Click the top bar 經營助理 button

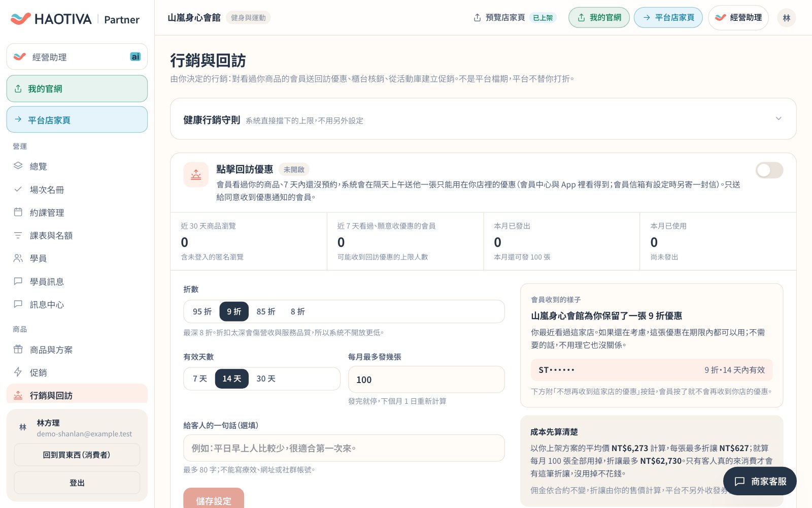click(x=738, y=18)
